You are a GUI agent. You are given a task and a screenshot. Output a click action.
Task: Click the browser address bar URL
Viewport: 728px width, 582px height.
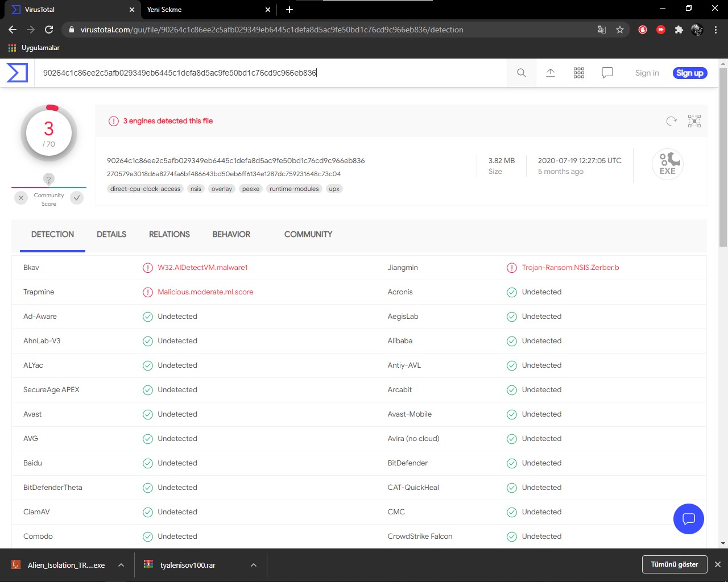(272, 30)
